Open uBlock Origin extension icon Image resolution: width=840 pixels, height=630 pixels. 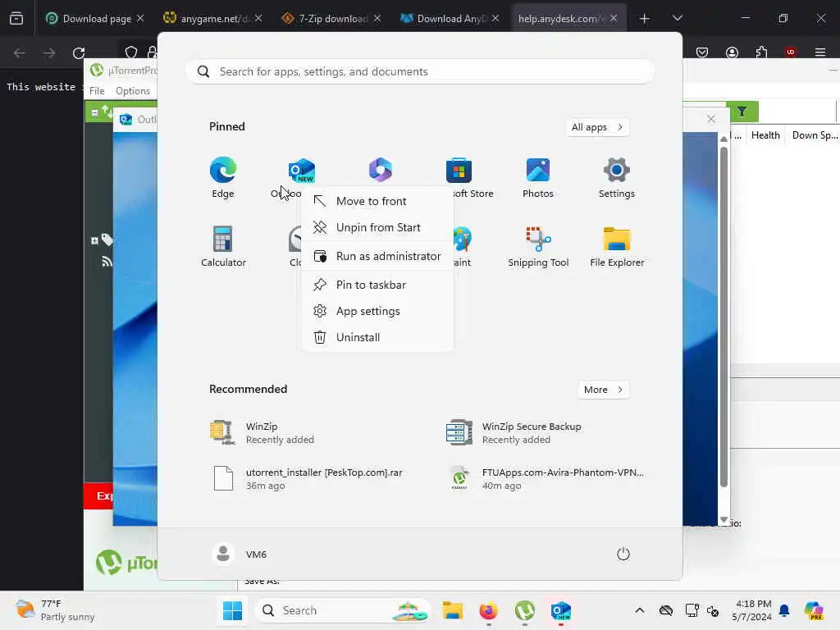[790, 52]
